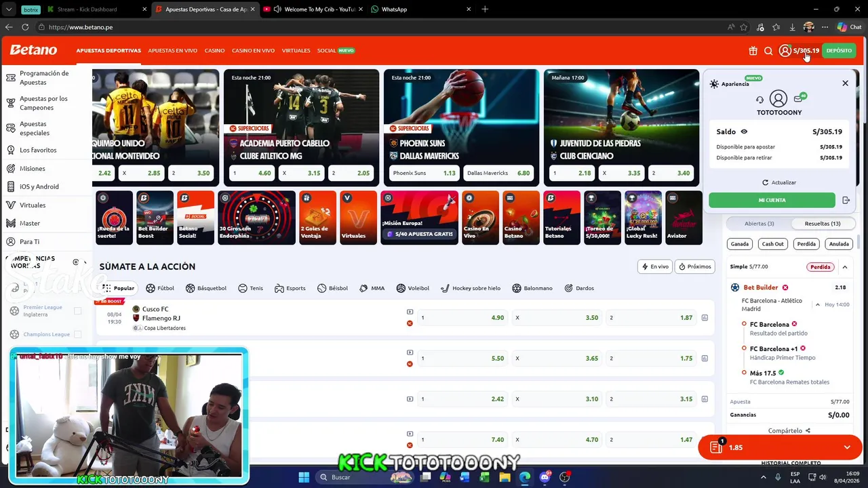Click the DEPÓSITO button
Image resolution: width=868 pixels, height=488 pixels.
(x=839, y=51)
